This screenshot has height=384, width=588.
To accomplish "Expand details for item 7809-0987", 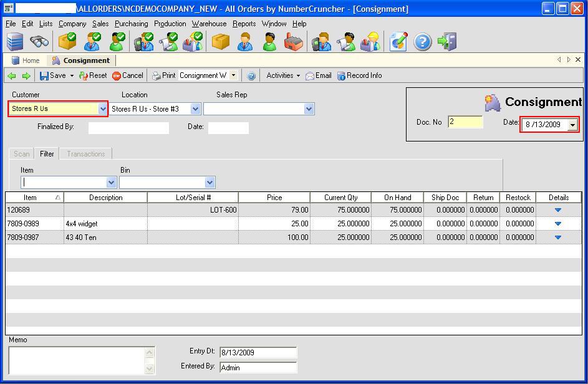I will point(558,238).
